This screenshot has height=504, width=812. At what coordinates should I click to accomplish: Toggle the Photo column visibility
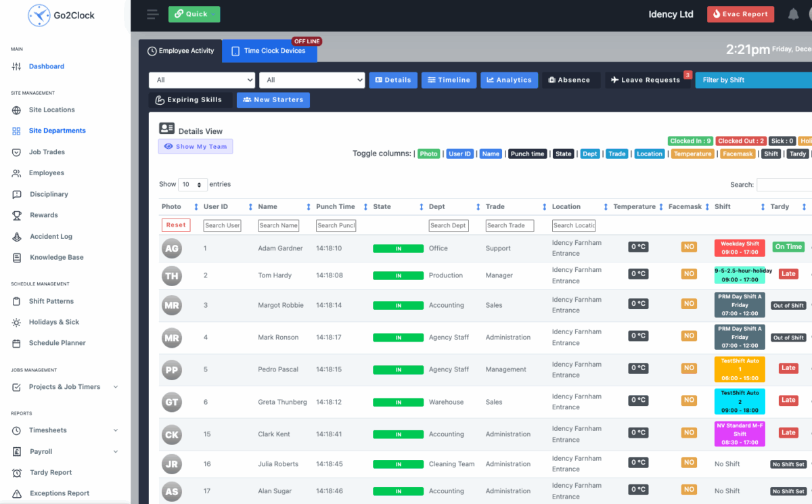[428, 154]
